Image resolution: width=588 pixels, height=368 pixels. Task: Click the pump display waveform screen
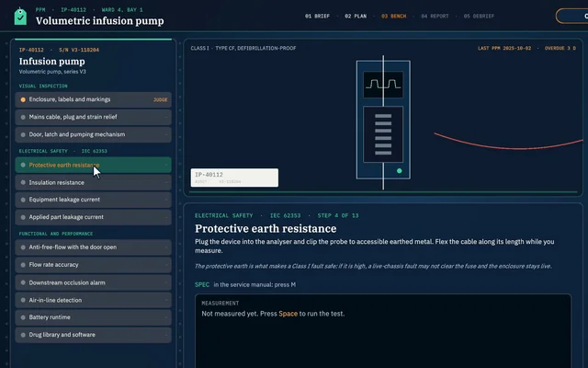tap(383, 85)
